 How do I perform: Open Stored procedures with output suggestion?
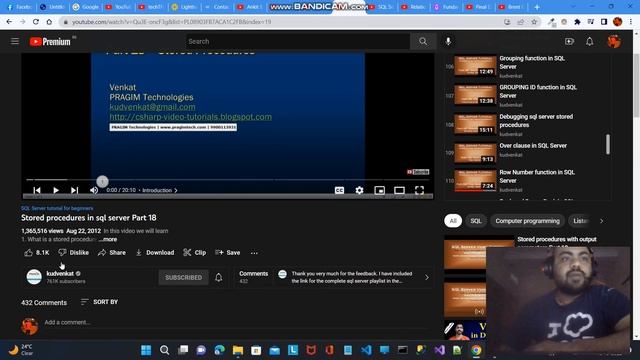557,240
